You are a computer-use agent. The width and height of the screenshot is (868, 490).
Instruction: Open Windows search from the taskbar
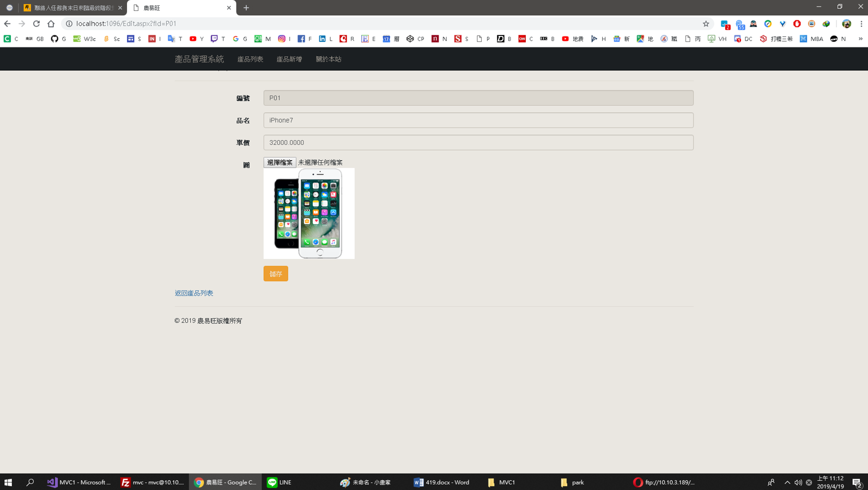[x=30, y=482]
